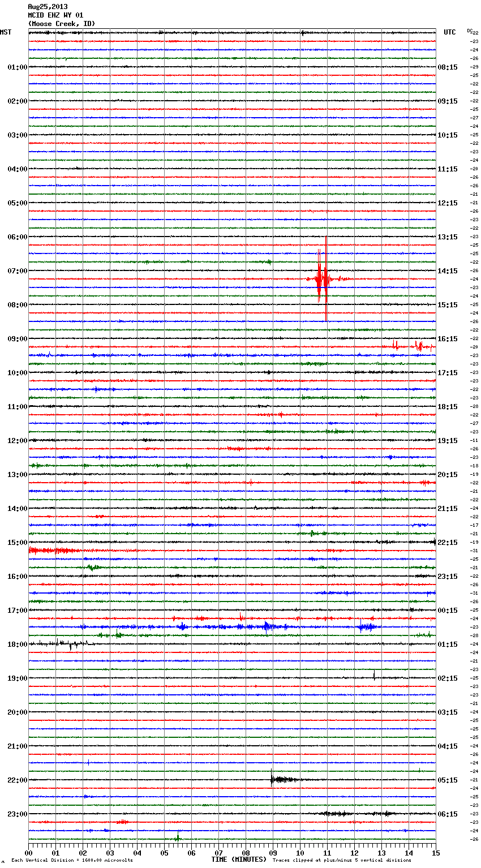481x868 pixels.
Task: Click the '14:15' UTC time label
Action: (448, 271)
